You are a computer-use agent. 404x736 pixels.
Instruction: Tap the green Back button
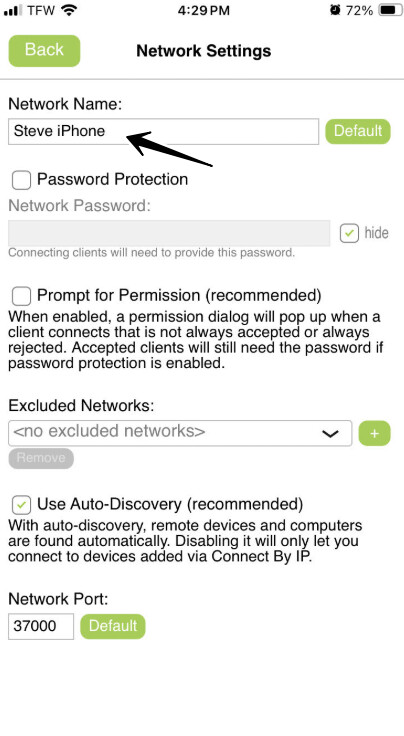click(44, 50)
